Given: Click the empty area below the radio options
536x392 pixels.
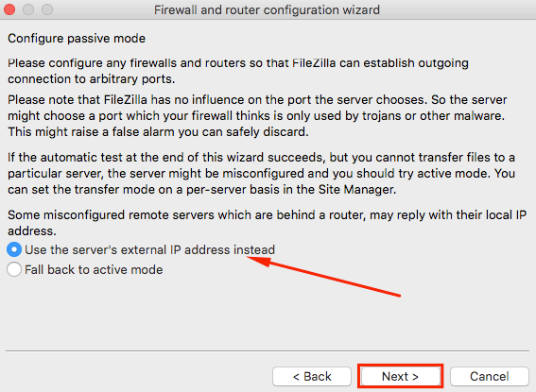Looking at the screenshot, I should coord(268,315).
